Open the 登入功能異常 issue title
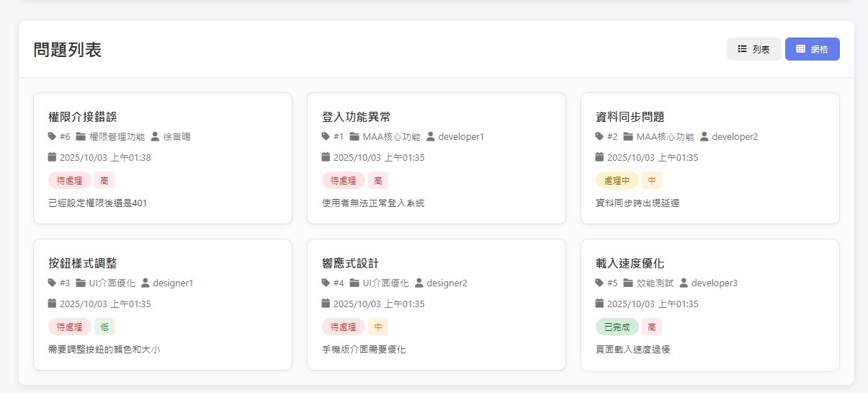Viewport: 868px width, 393px height. coord(357,117)
